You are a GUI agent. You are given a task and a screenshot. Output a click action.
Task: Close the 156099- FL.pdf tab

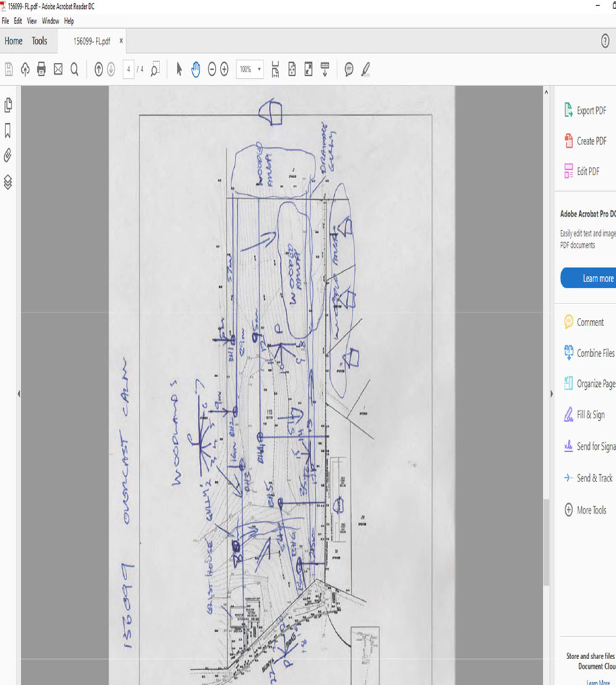pos(121,41)
